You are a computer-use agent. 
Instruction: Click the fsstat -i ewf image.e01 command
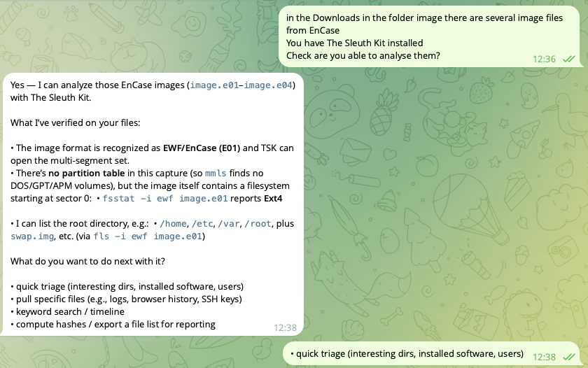[165, 198]
